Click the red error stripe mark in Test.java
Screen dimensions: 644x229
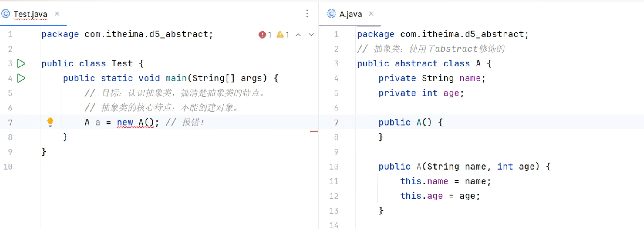coord(313,131)
